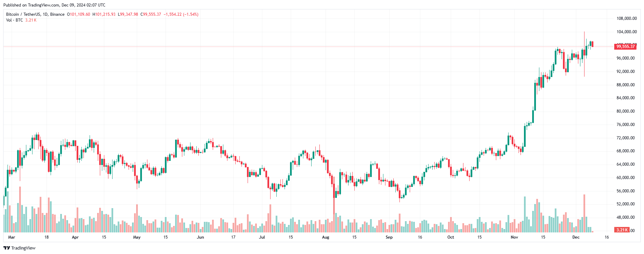Click the red 3.21K volume tag on axis
644x254 pixels.
[x=622, y=230]
